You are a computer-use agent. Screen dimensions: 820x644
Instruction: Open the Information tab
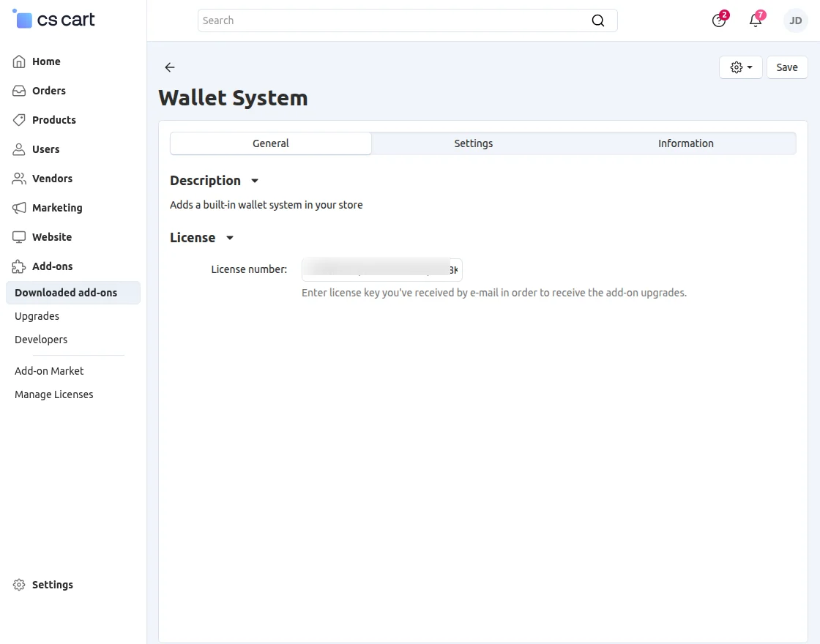(685, 143)
